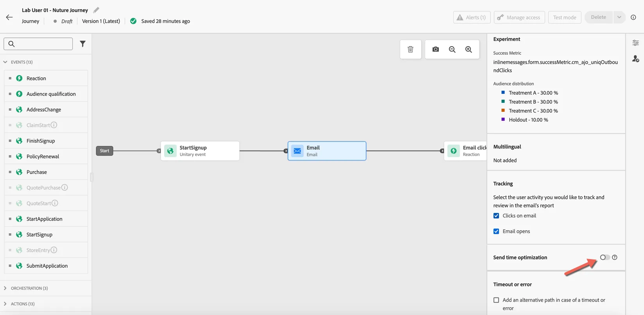The image size is (644, 315).
Task: Enable Send time optimization toggle
Action: [x=605, y=257]
